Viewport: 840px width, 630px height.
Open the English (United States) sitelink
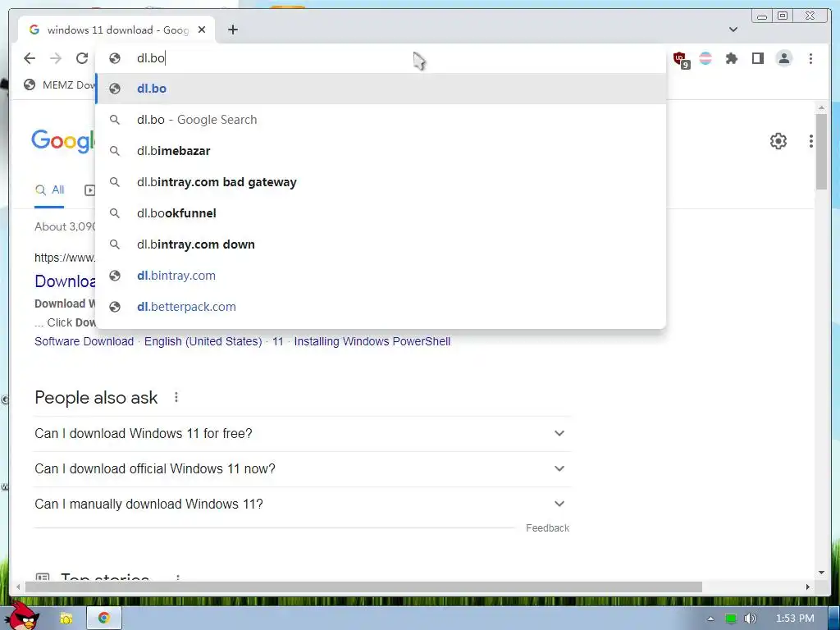tap(203, 341)
